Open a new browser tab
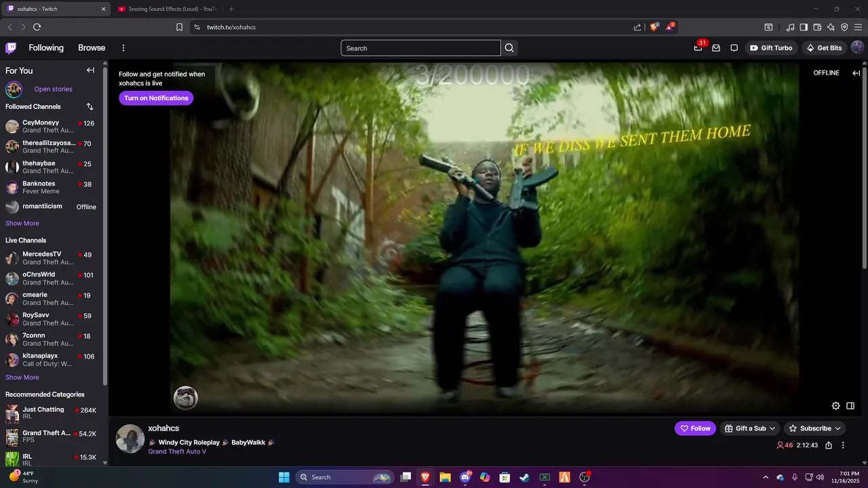 (x=231, y=9)
